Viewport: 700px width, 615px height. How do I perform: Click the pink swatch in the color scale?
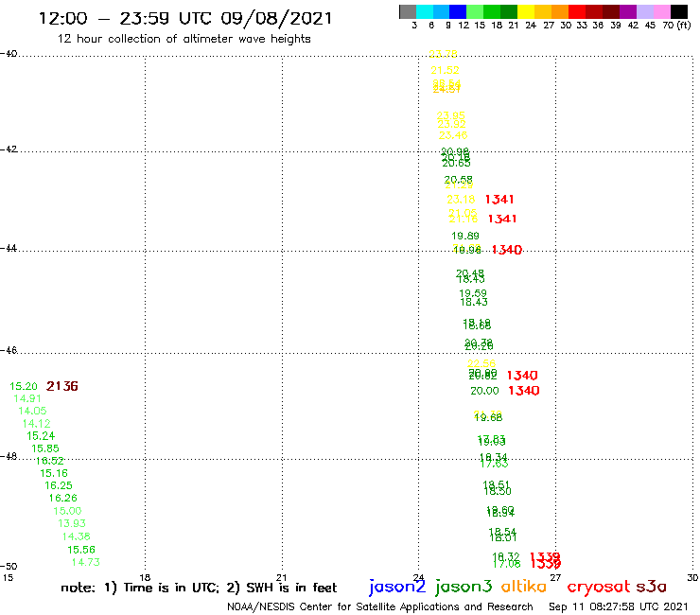pos(661,11)
